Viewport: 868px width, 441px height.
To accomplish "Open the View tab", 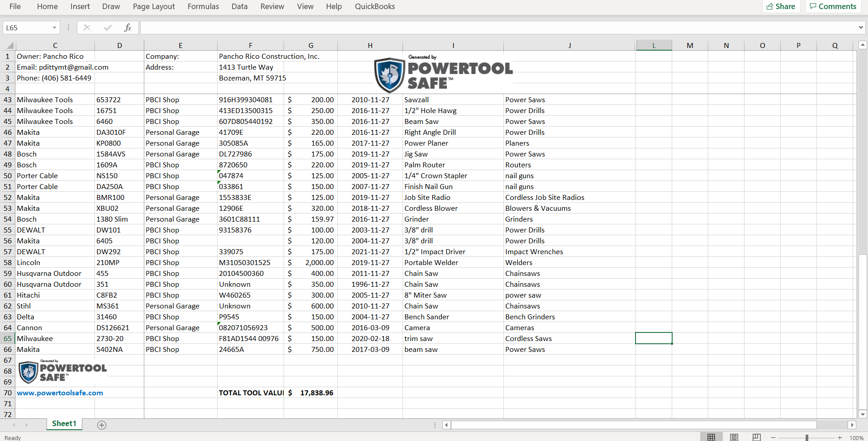I will (305, 6).
